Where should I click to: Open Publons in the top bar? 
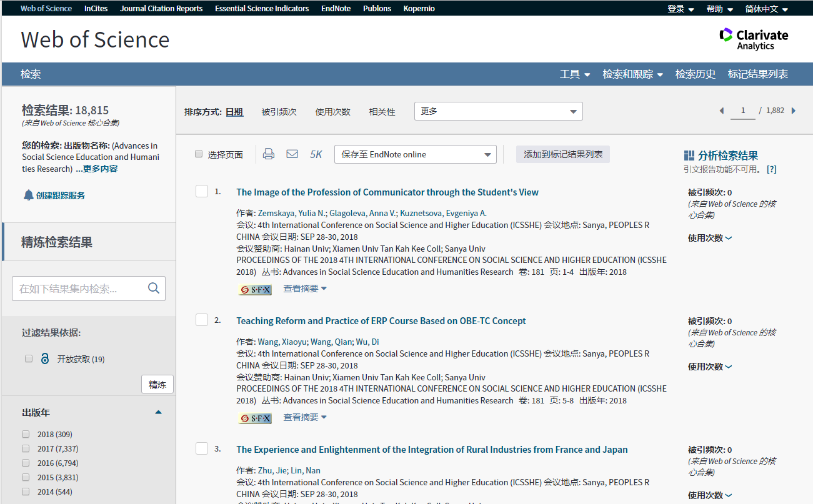pos(377,9)
